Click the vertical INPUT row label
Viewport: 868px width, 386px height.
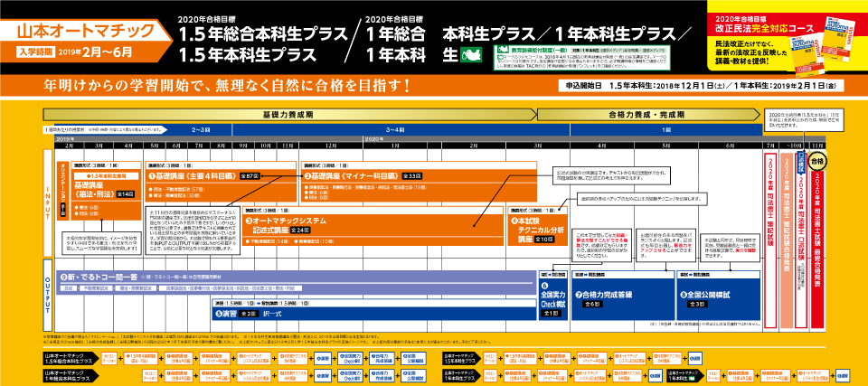tap(48, 202)
